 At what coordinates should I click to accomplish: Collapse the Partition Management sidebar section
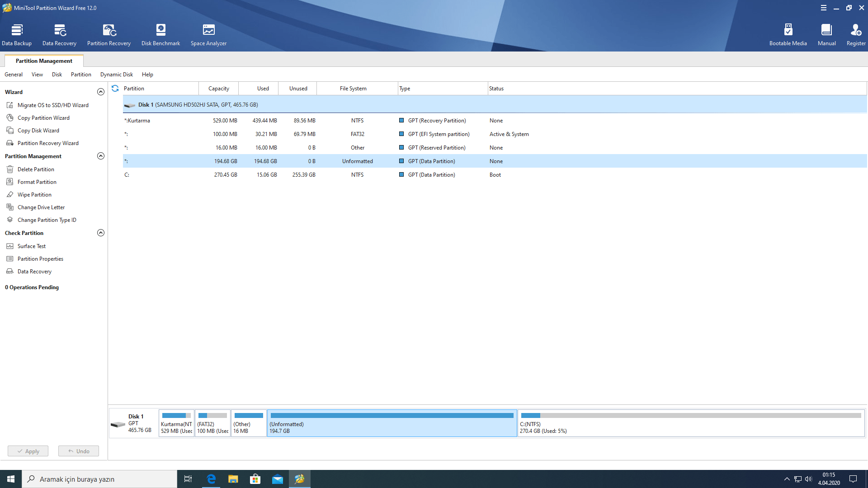(101, 156)
